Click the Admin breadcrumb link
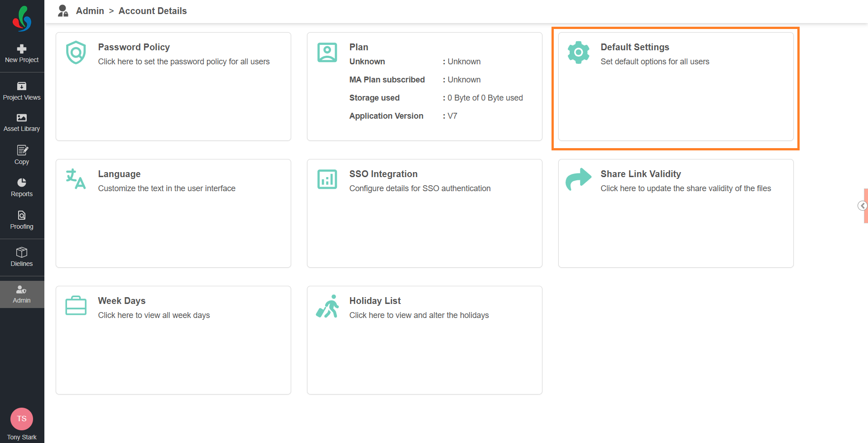Image resolution: width=868 pixels, height=443 pixels. click(90, 11)
